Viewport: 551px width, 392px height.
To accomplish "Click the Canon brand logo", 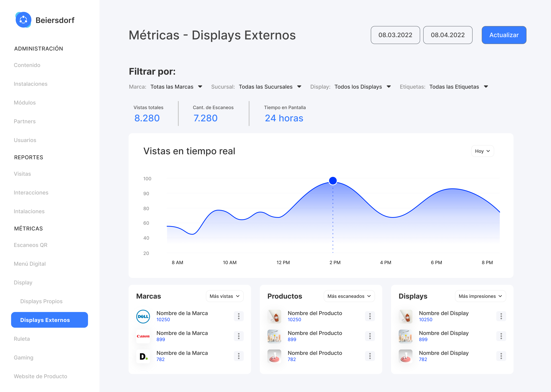I will point(143,336).
